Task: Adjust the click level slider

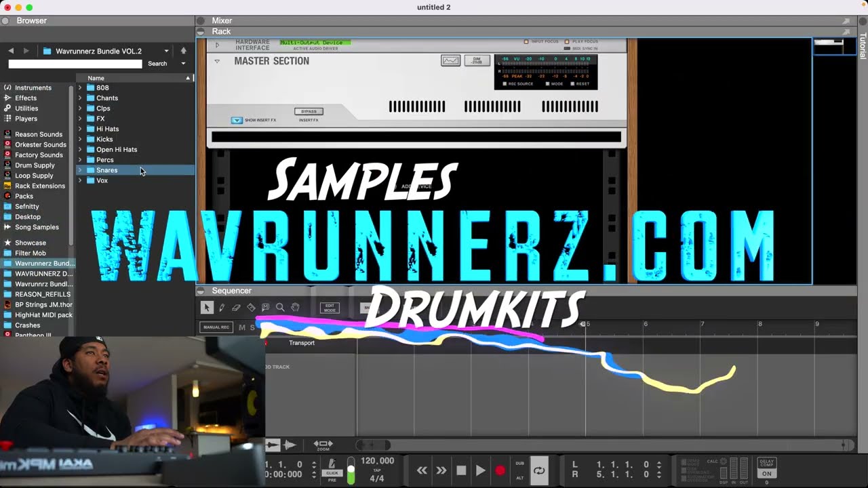Action: 351,471
